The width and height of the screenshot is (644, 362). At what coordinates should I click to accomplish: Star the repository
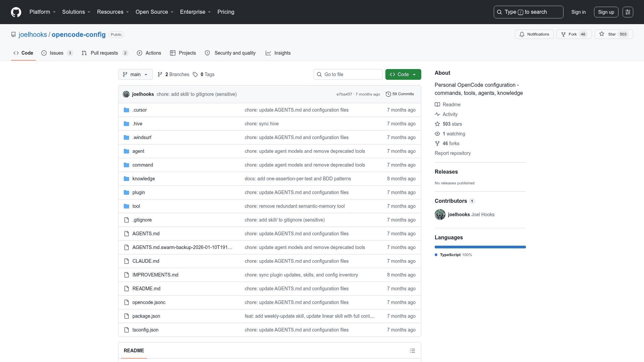tap(614, 34)
